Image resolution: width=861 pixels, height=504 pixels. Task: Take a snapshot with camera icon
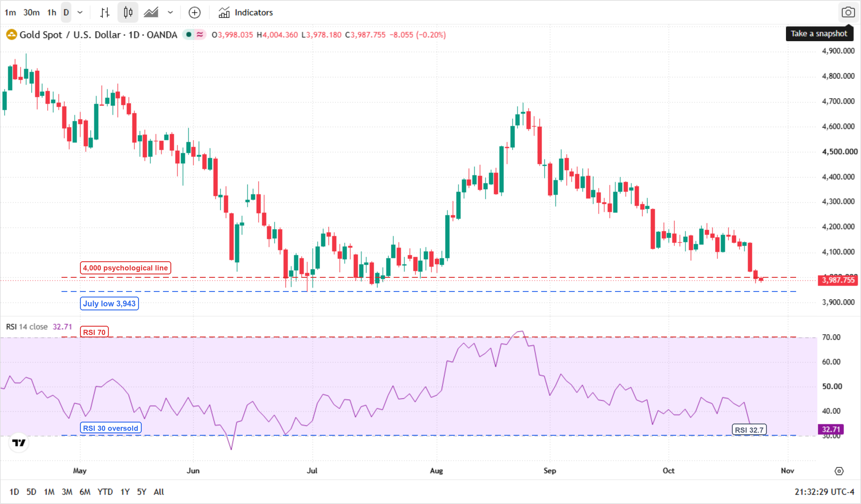coord(848,13)
